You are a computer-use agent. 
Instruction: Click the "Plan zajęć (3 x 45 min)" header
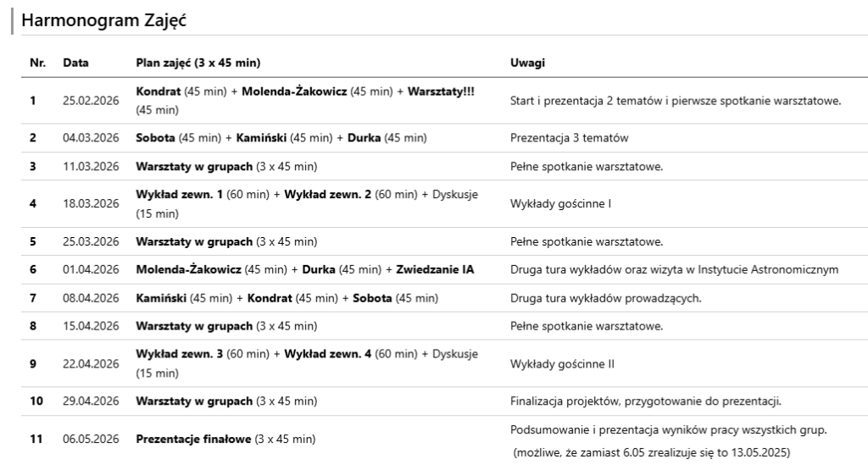(x=198, y=63)
